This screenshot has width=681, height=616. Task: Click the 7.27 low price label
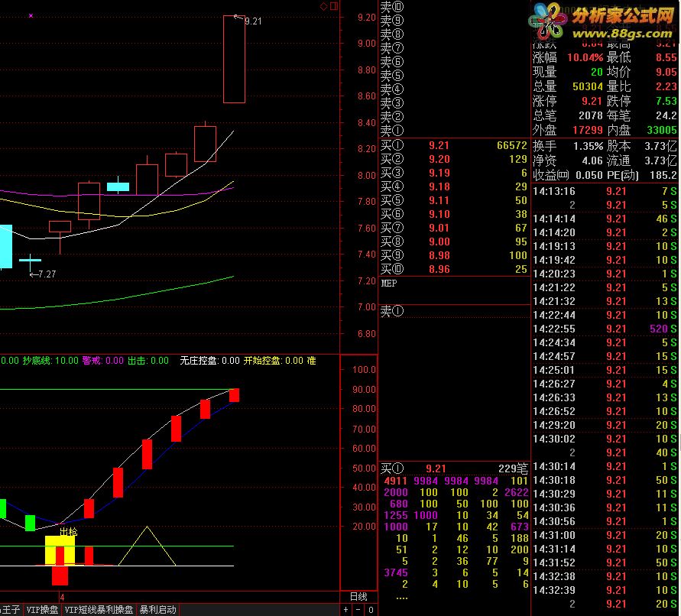coord(47,274)
